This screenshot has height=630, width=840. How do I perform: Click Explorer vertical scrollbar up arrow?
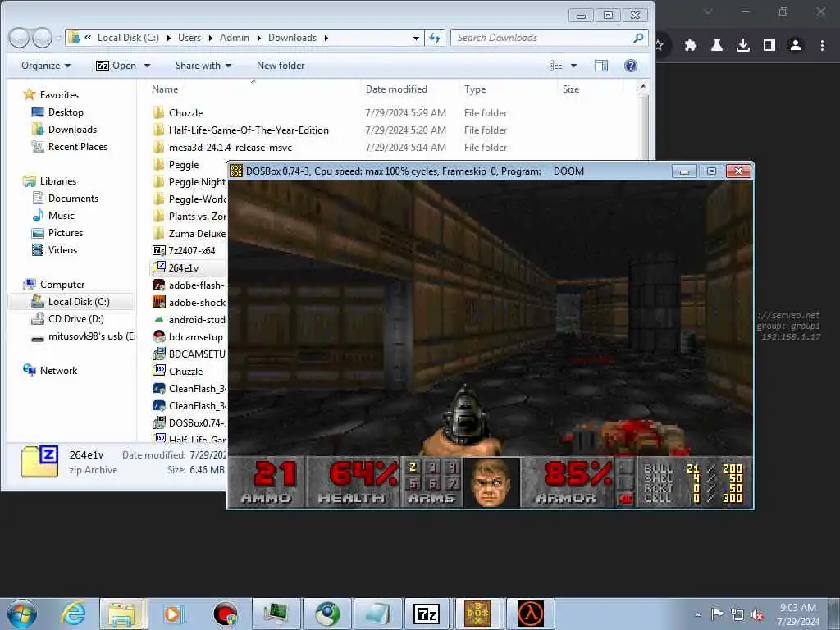click(643, 86)
